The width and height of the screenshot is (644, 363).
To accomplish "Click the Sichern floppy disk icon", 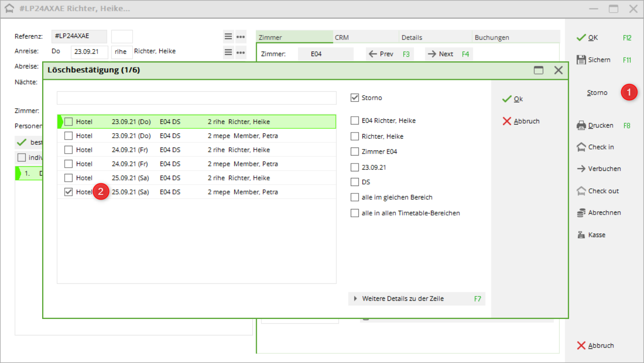I will 581,60.
